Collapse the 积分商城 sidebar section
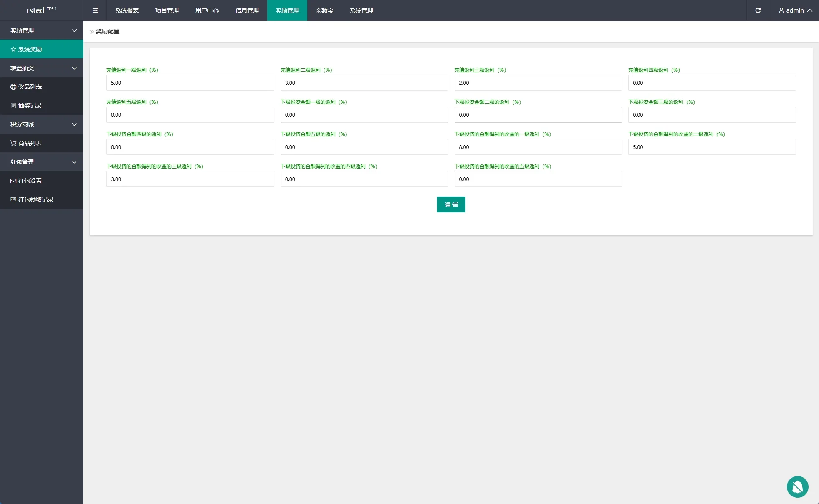 [74, 124]
